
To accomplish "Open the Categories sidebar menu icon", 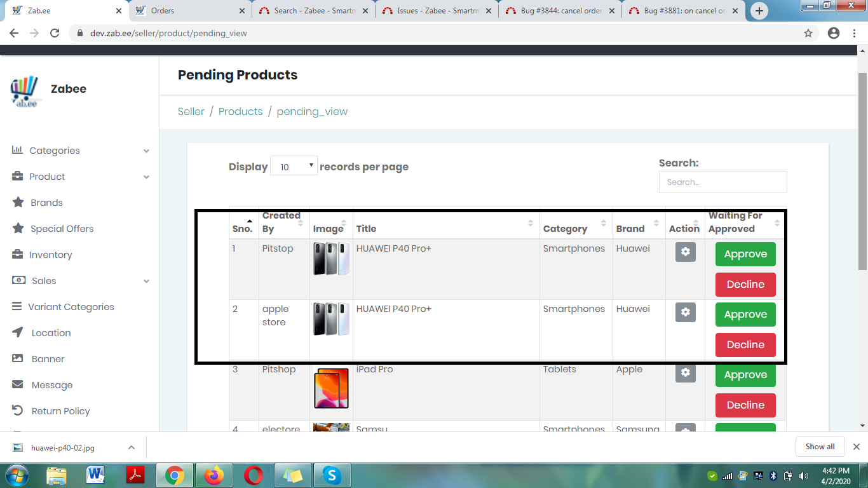I will pyautogui.click(x=17, y=150).
